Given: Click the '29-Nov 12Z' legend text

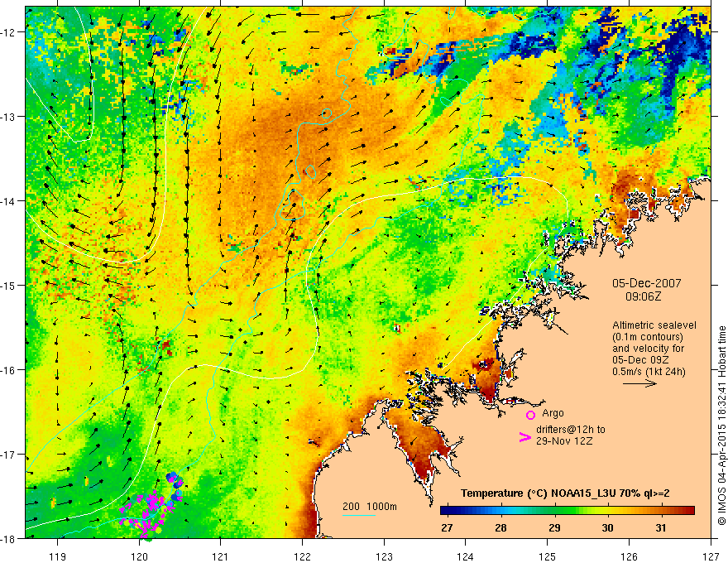Looking at the screenshot, I should click(x=564, y=441).
